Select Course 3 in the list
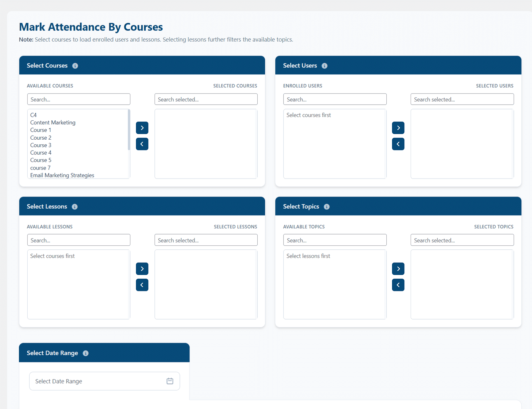 click(x=41, y=145)
